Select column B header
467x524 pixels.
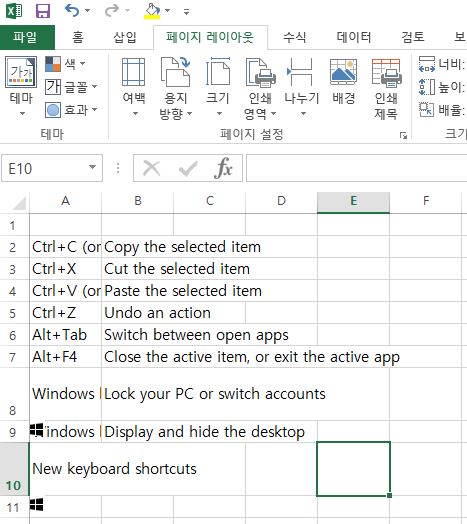[x=138, y=201]
